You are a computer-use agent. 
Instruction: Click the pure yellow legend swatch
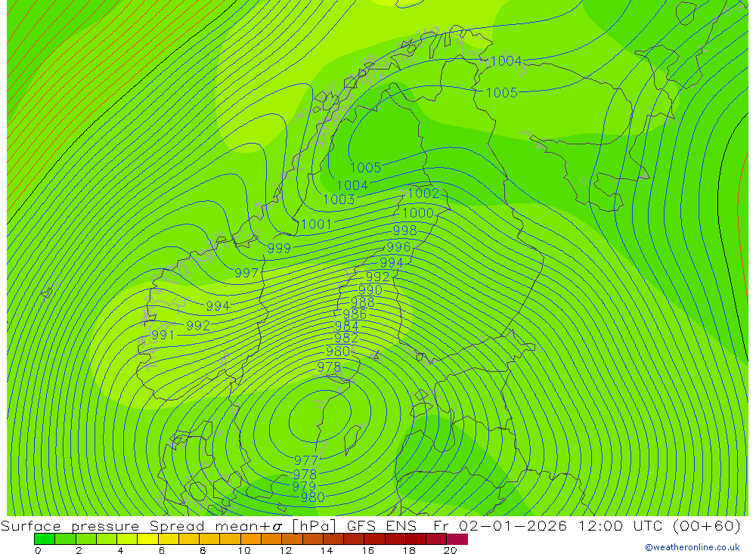147,539
